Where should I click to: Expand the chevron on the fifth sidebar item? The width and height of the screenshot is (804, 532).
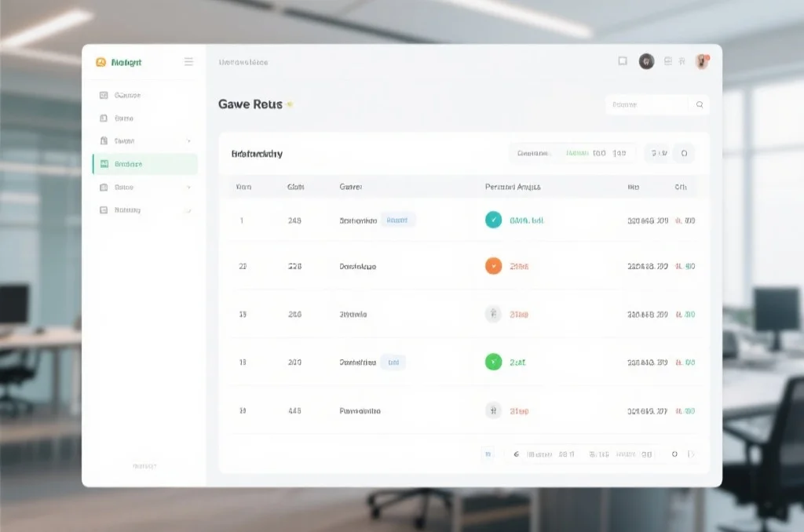tap(188, 187)
